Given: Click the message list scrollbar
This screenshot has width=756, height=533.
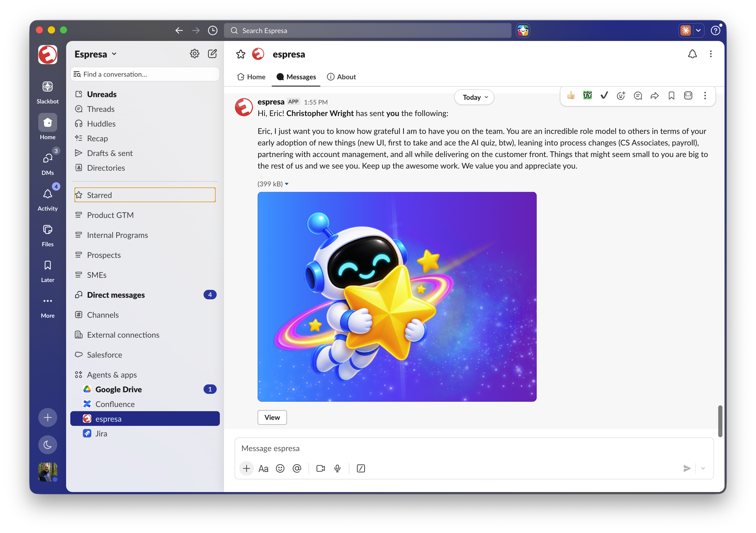Looking at the screenshot, I should [x=720, y=421].
